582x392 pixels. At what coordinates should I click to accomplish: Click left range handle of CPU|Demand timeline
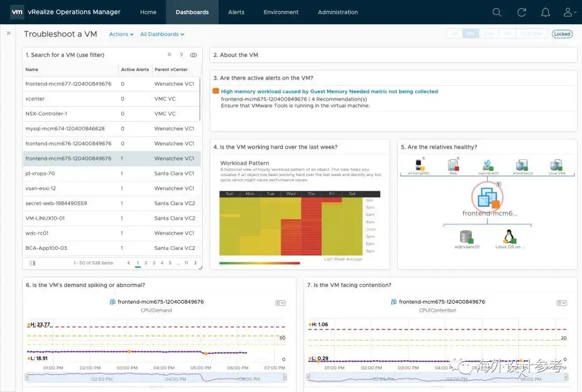(x=27, y=377)
